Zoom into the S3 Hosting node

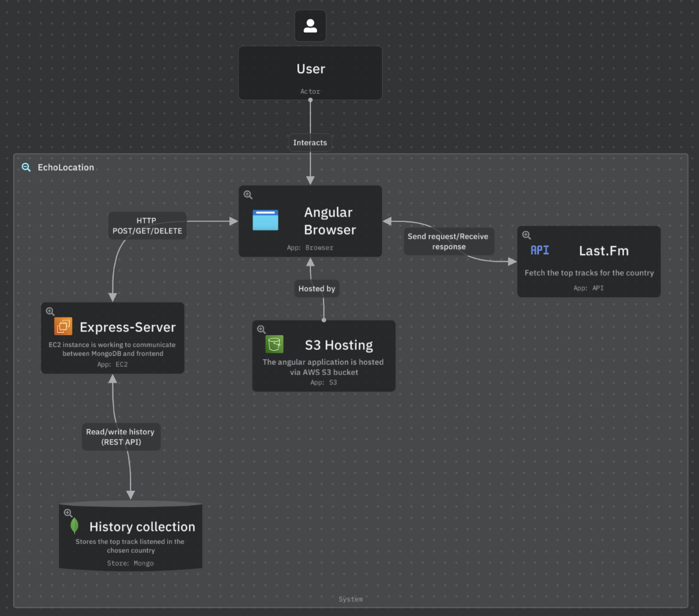click(261, 330)
